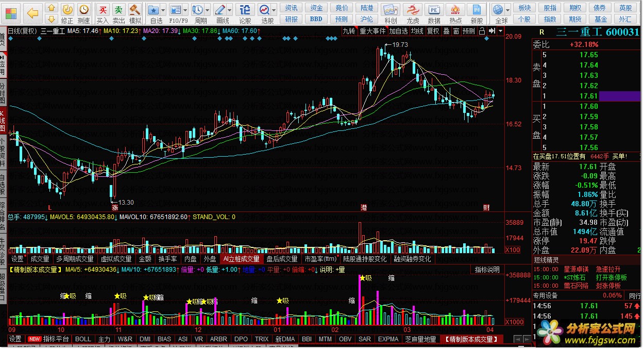Image resolution: width=644 pixels, height=349 pixels.
Task: Toggle 叠 overlay mode on the chart
Action: pos(446,31)
